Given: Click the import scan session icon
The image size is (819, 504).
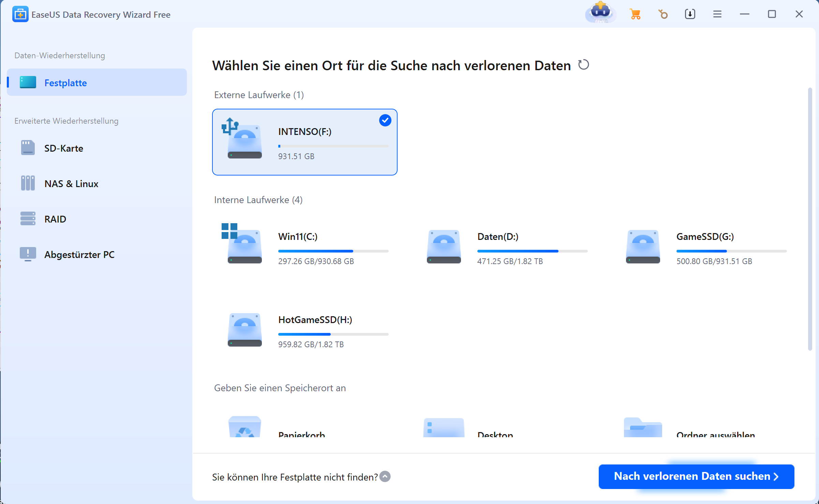Looking at the screenshot, I should pos(690,14).
